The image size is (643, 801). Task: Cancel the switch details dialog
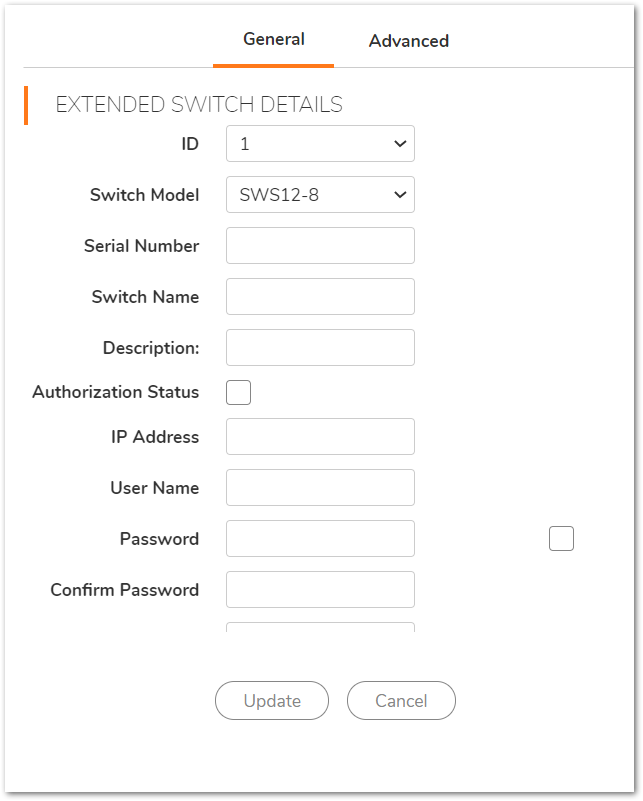[x=401, y=700]
